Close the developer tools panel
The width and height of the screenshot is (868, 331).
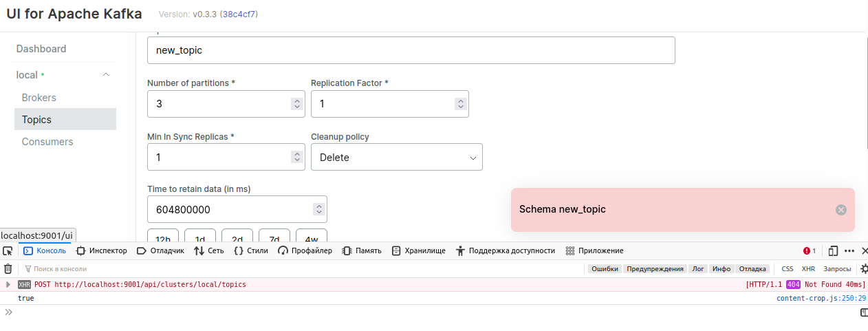(x=865, y=250)
